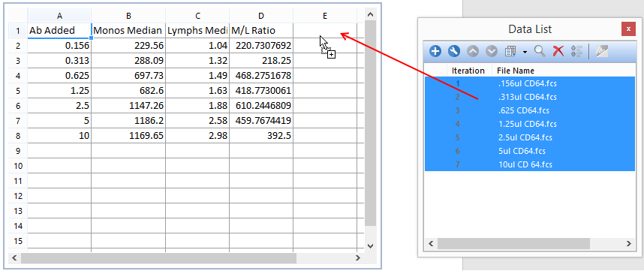Click cell with value 220.7307692
The height and width of the screenshot is (271, 644).
[x=261, y=46]
